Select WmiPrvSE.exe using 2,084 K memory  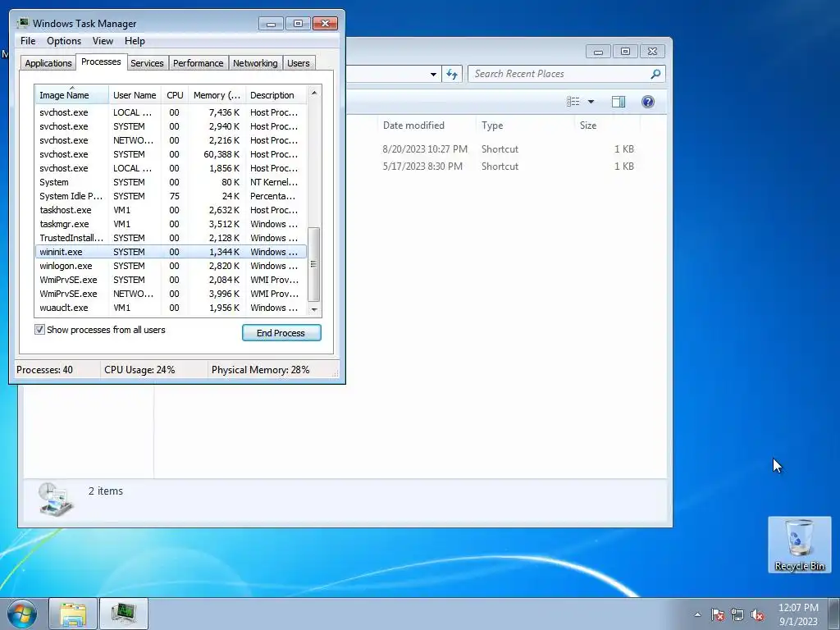pyautogui.click(x=171, y=280)
